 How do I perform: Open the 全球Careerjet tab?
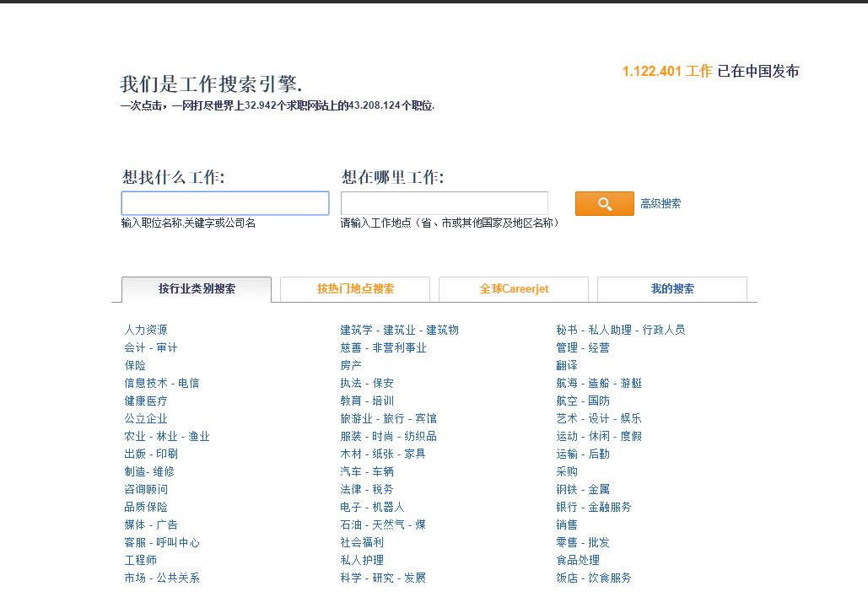pos(512,289)
